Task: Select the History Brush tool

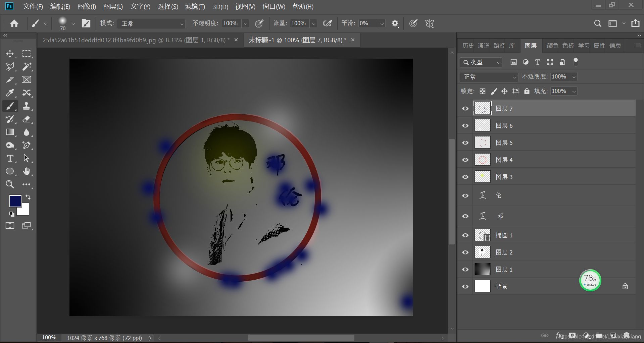Action: (x=10, y=119)
